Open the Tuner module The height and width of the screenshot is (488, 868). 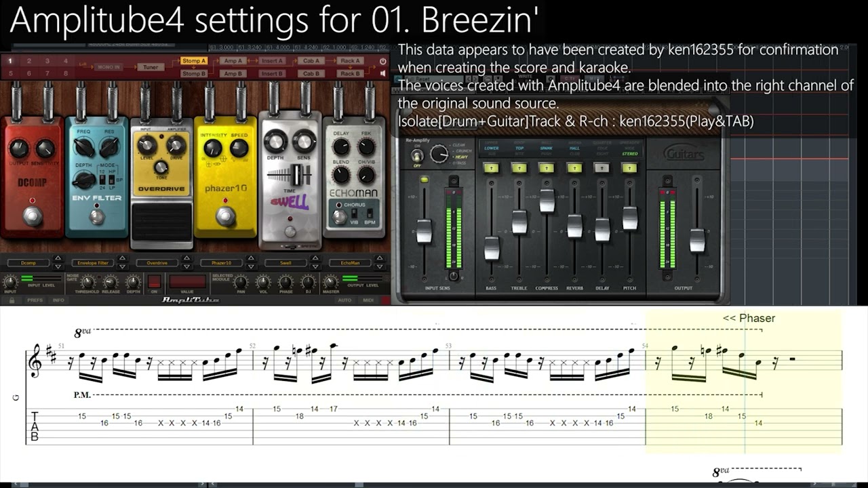pyautogui.click(x=150, y=67)
